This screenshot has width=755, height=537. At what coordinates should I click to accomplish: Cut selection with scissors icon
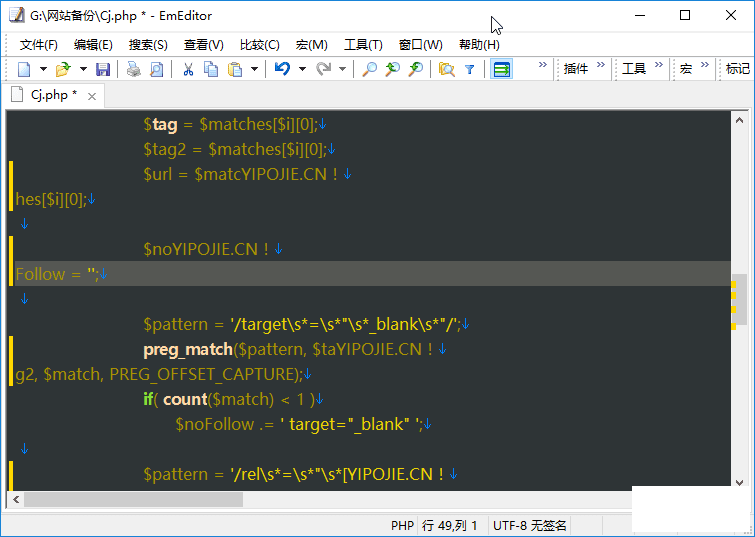click(188, 69)
